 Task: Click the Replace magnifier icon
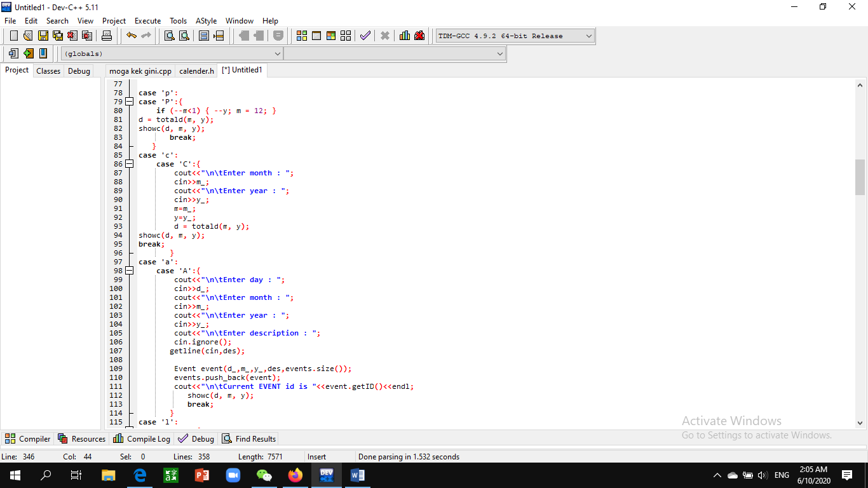pyautogui.click(x=184, y=36)
